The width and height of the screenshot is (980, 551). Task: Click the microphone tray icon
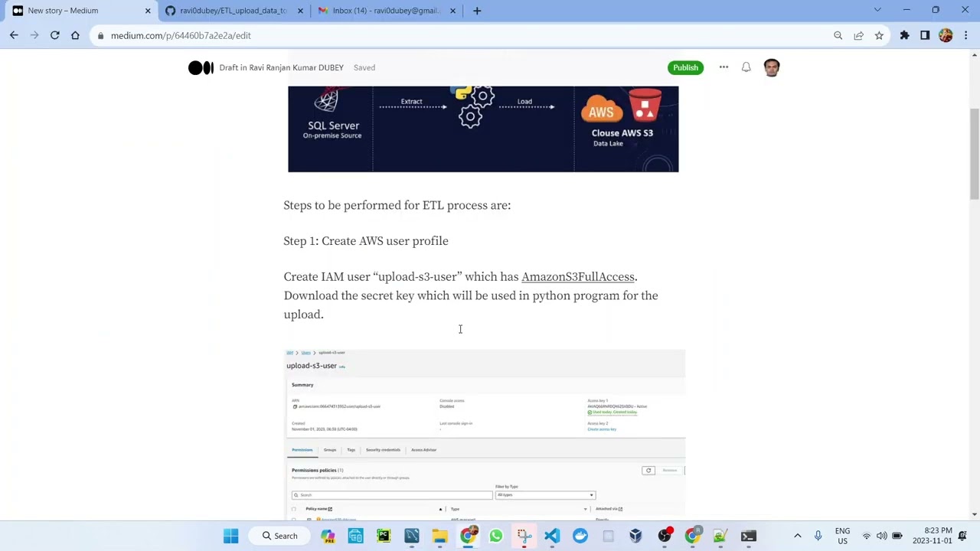coord(818,536)
